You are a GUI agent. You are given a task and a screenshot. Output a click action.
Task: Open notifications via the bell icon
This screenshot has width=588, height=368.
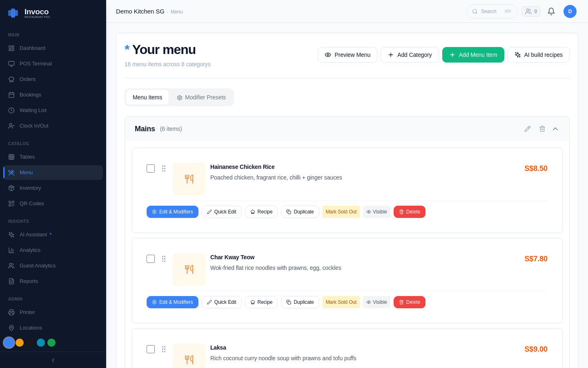(551, 11)
